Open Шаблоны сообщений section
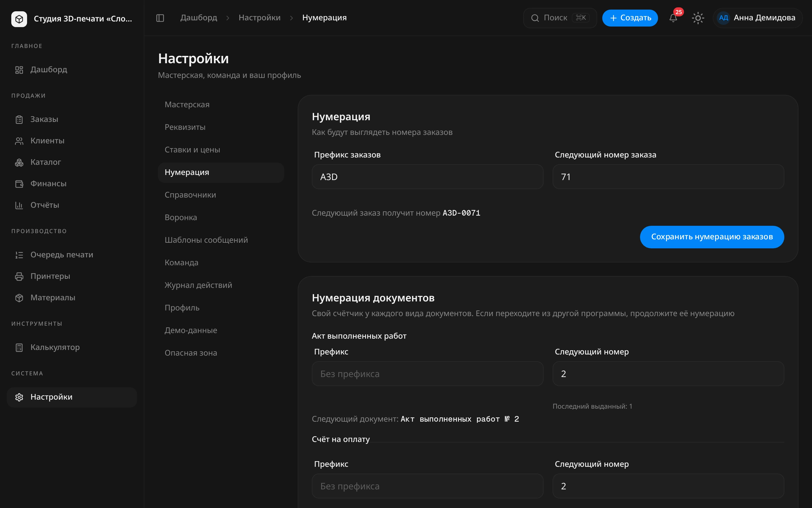This screenshot has height=508, width=812. click(221, 240)
